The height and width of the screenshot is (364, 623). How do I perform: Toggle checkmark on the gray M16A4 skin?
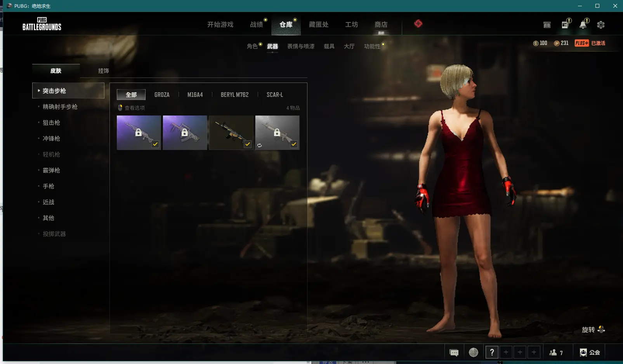(294, 144)
